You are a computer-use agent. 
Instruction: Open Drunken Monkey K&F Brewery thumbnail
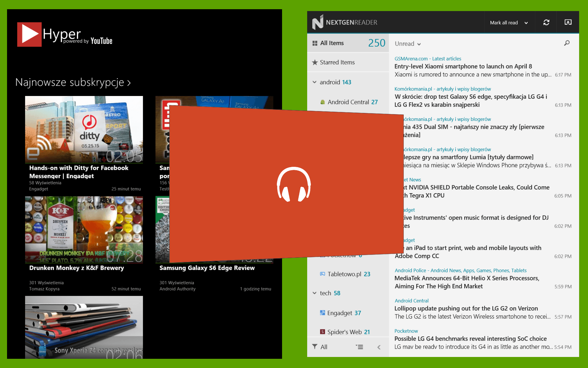point(84,230)
